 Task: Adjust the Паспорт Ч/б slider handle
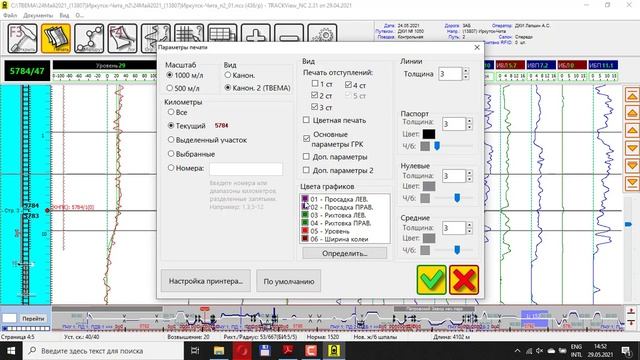tap(437, 146)
